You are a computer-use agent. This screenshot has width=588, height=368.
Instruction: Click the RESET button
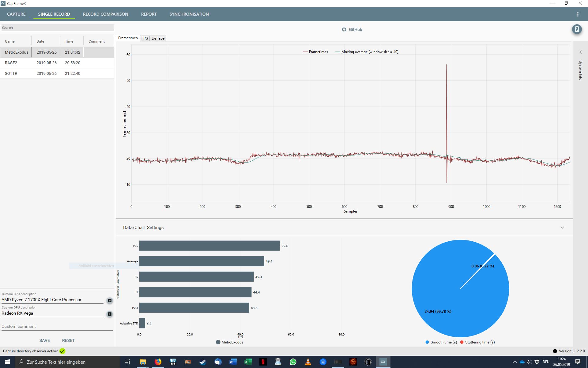68,340
